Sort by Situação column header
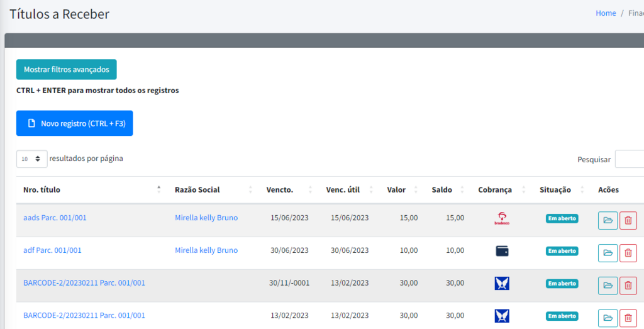The height and width of the screenshot is (329, 644). tap(555, 190)
